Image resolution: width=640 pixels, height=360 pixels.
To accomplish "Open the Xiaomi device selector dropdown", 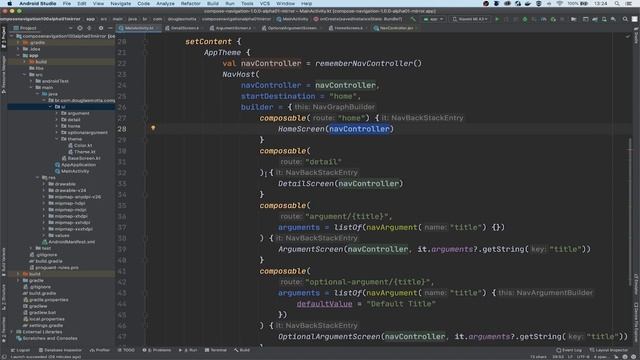I will [470, 19].
